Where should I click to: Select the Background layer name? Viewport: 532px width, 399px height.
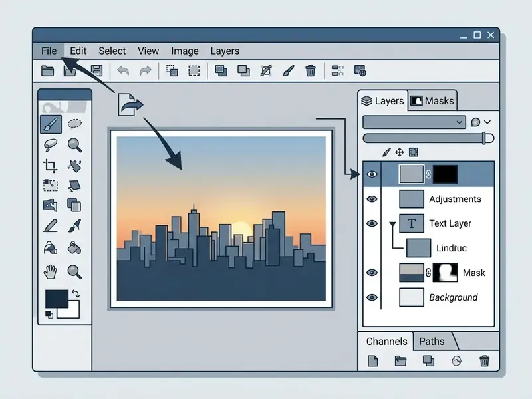(x=454, y=297)
